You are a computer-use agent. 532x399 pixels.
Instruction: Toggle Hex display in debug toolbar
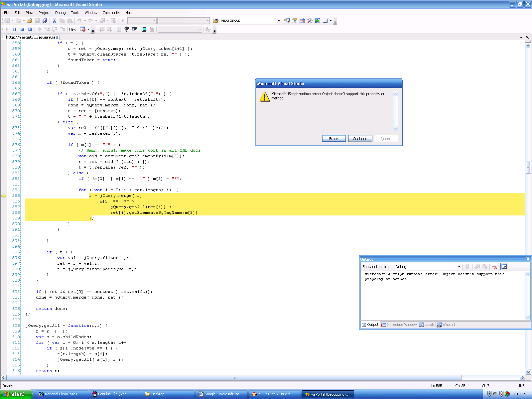coord(72,29)
